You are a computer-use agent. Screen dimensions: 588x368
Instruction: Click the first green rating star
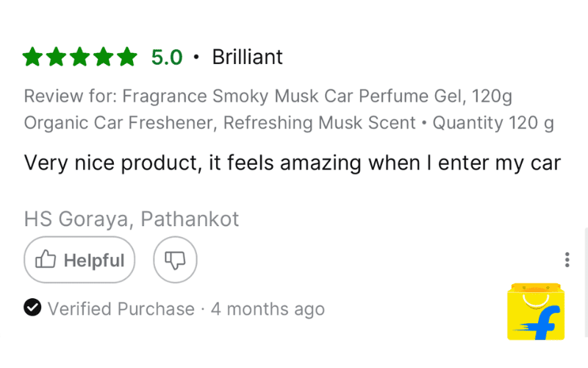click(33, 57)
